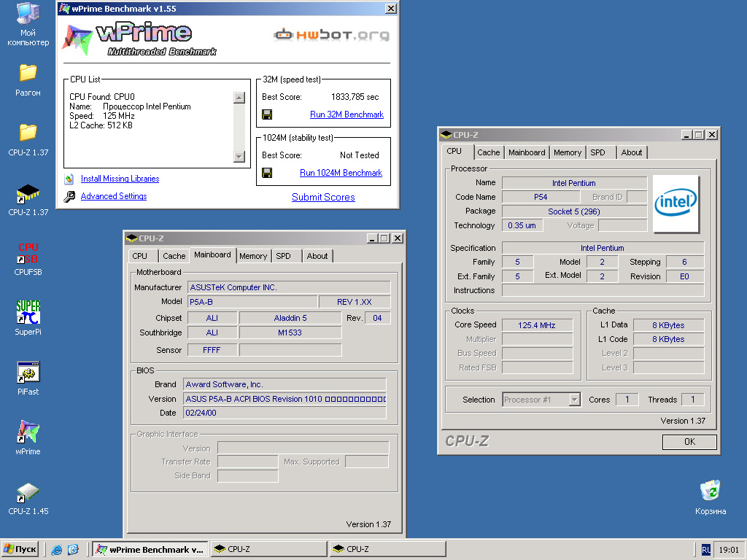Viewport: 747px width, 560px height.
Task: Click the Run 1024M Benchmark link
Action: tap(341, 173)
